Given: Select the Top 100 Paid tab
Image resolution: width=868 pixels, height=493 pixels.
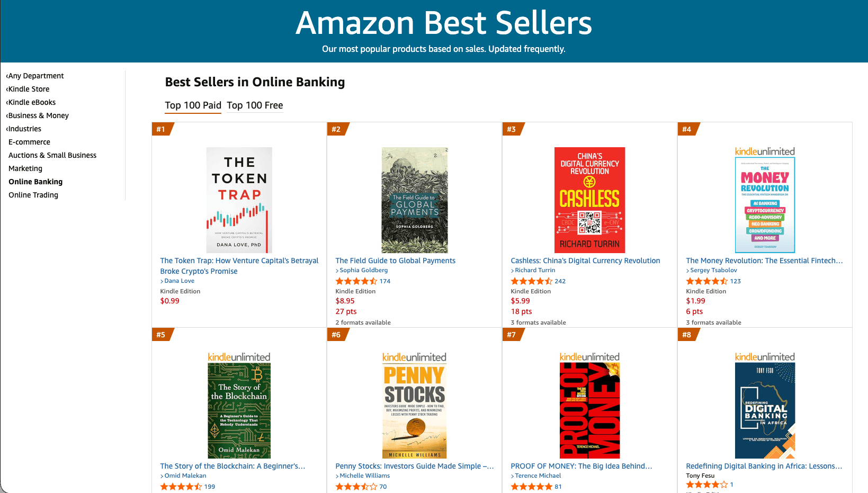Looking at the screenshot, I should click(193, 105).
